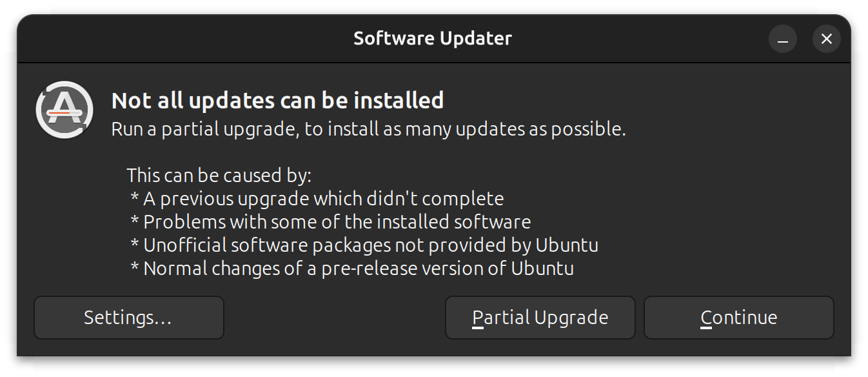
Task: Select the pre-release version bullet point
Action: 351,268
